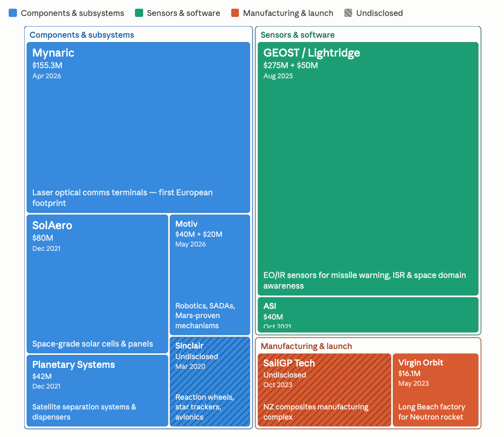504x437 pixels.
Task: Open the GEOST / Lightridge tile
Action: point(368,169)
